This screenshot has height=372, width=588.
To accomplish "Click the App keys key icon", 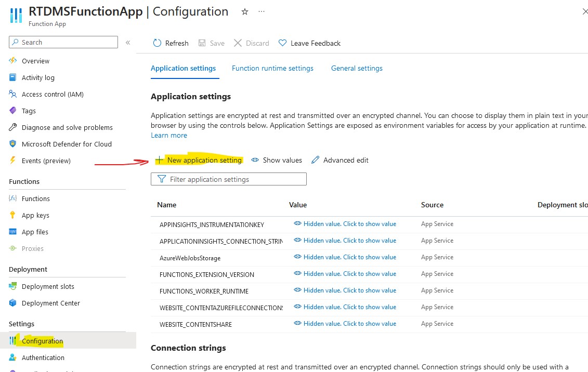I will pos(13,215).
